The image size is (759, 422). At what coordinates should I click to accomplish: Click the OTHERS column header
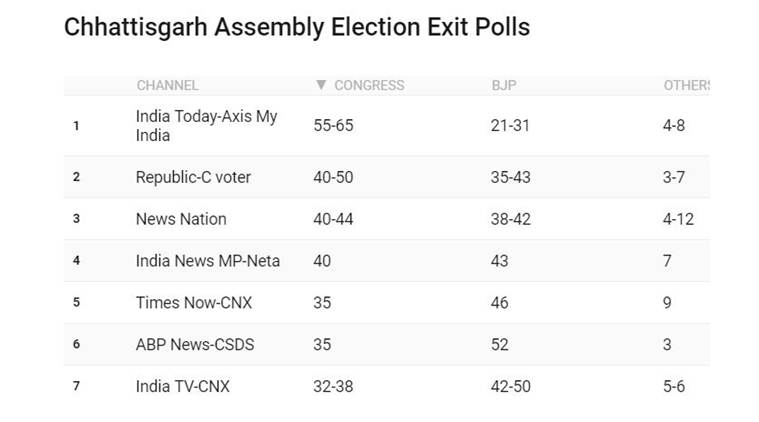pos(687,85)
